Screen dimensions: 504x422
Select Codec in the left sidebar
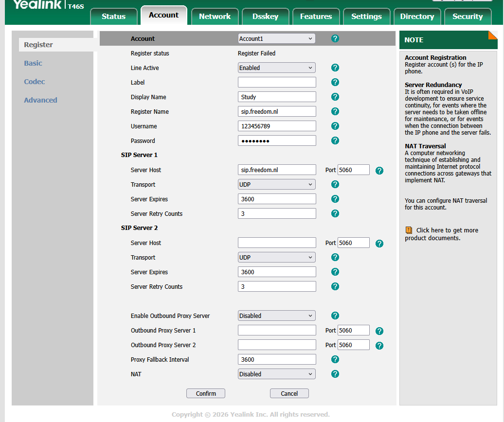pyautogui.click(x=35, y=82)
